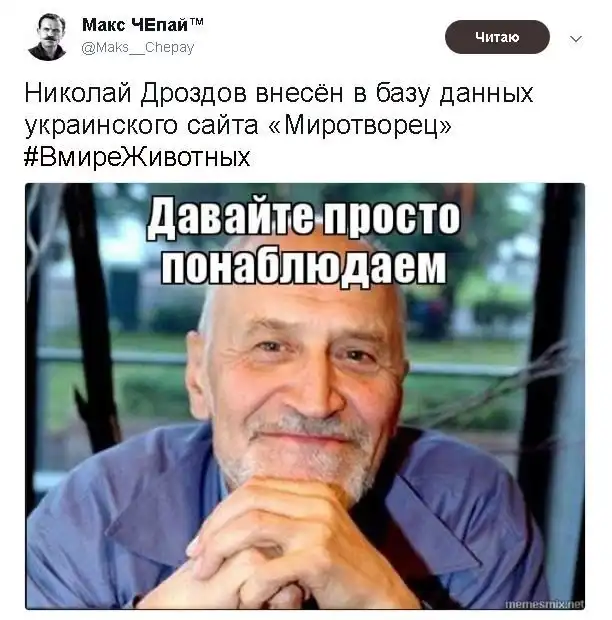Click the понаблюдаем caption word
Image resolution: width=612 pixels, height=620 pixels.
(x=304, y=266)
